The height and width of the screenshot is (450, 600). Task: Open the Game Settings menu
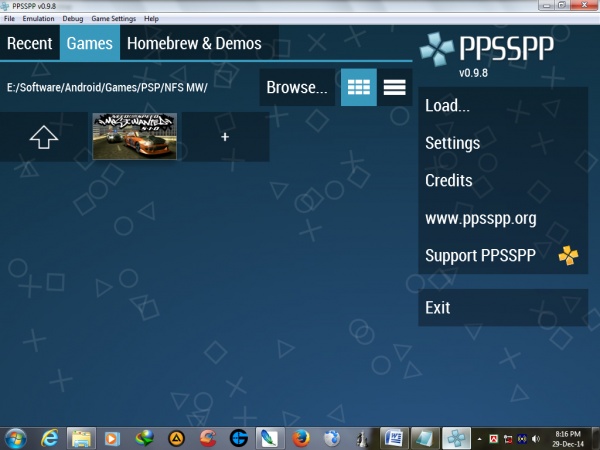pos(113,18)
